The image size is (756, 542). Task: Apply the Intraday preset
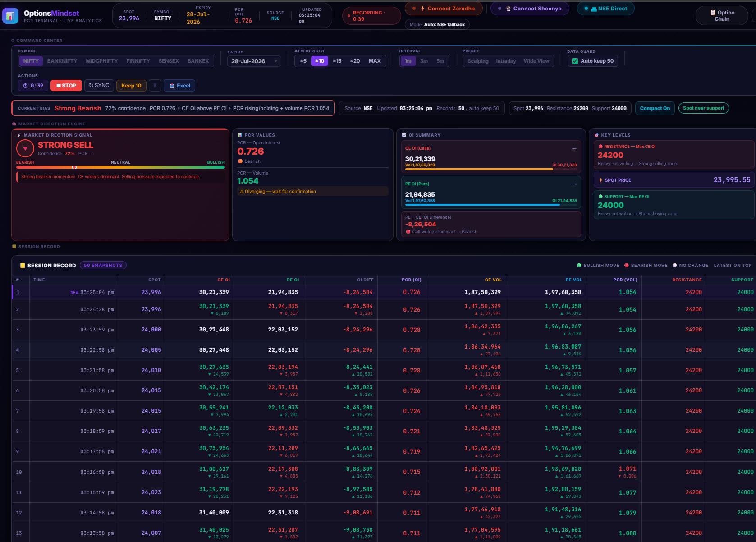click(x=506, y=61)
